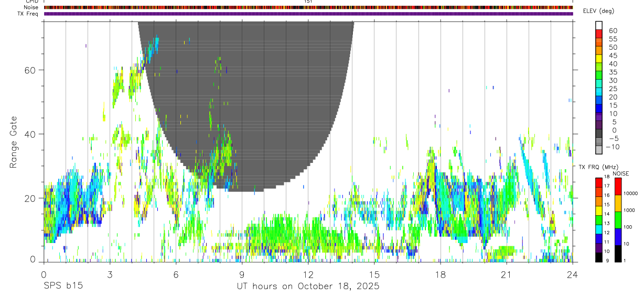Click the 'UT hours on October 18, 2025' axis title
Image resolution: width=644 pixels, height=297 pixels.
pos(308,287)
